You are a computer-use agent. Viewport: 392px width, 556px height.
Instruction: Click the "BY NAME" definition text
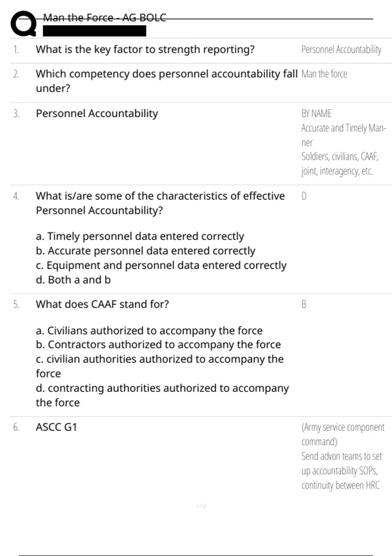coord(316,113)
